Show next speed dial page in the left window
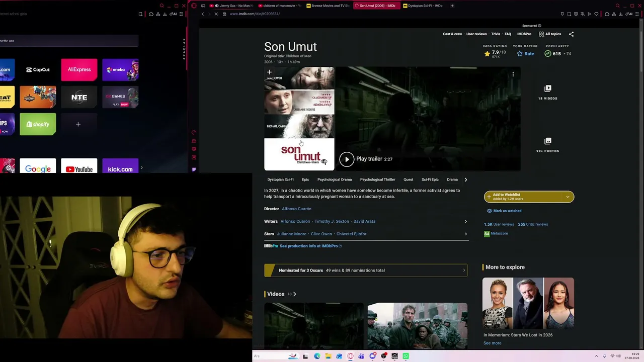644x362 pixels. point(141,168)
